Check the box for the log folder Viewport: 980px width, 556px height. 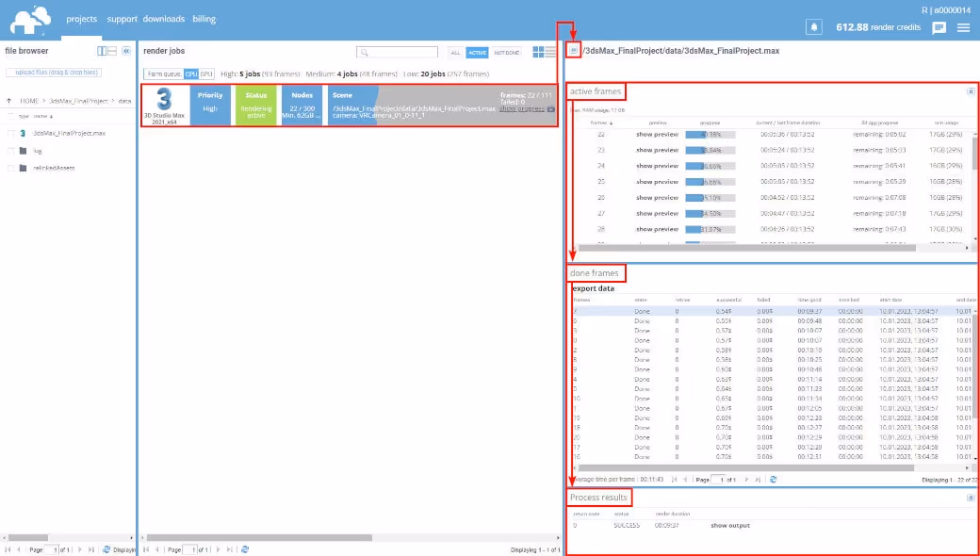pos(10,151)
